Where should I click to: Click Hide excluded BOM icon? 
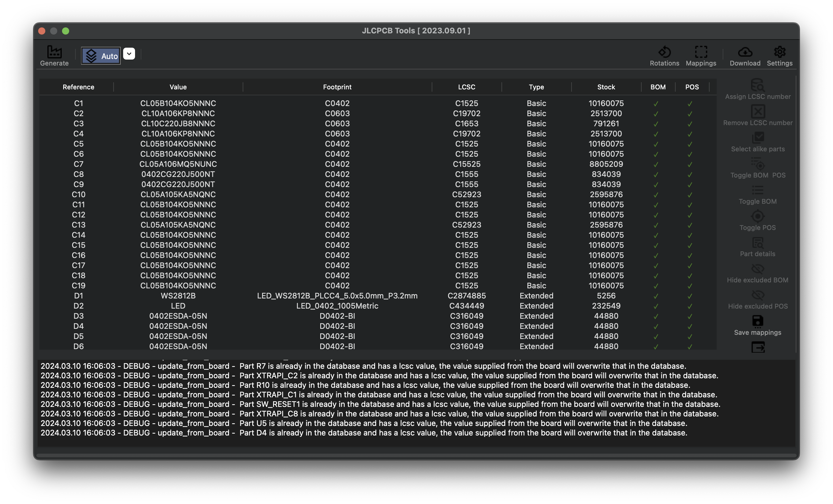point(758,269)
